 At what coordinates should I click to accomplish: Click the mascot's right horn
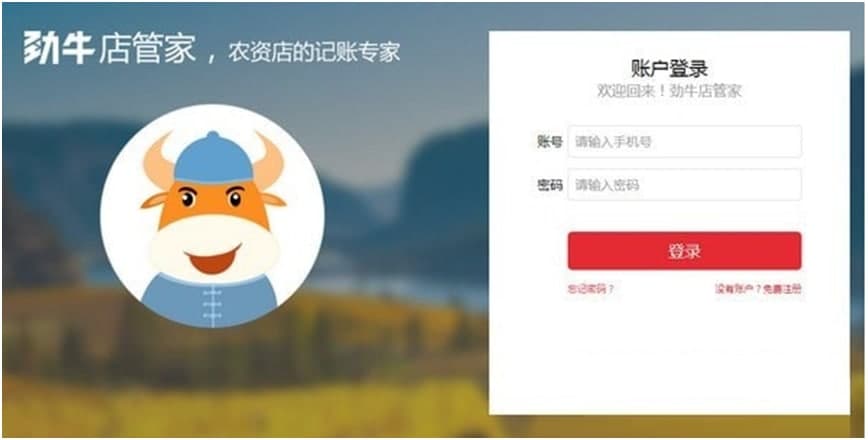[268, 160]
